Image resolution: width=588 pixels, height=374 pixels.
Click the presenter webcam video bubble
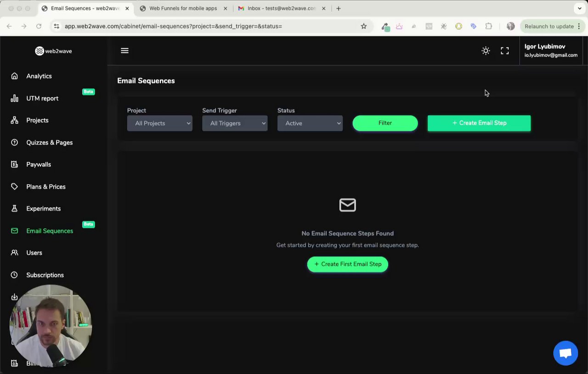click(x=51, y=326)
